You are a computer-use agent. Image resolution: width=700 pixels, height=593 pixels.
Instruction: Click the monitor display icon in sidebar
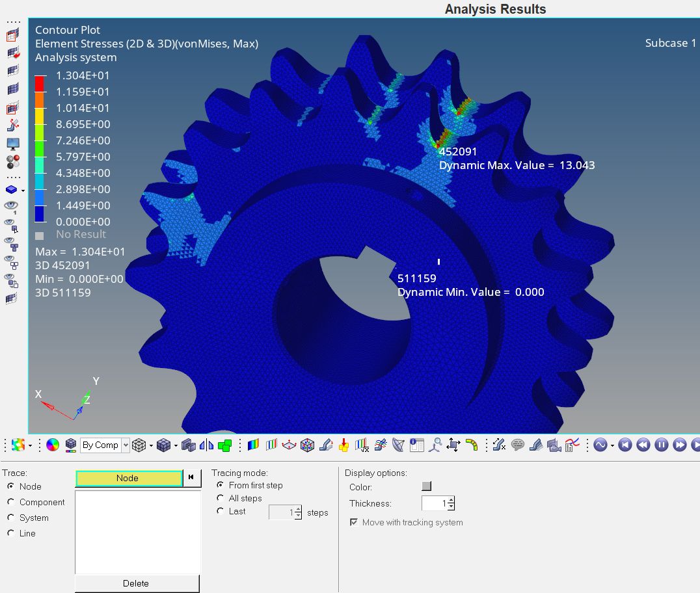click(x=12, y=143)
